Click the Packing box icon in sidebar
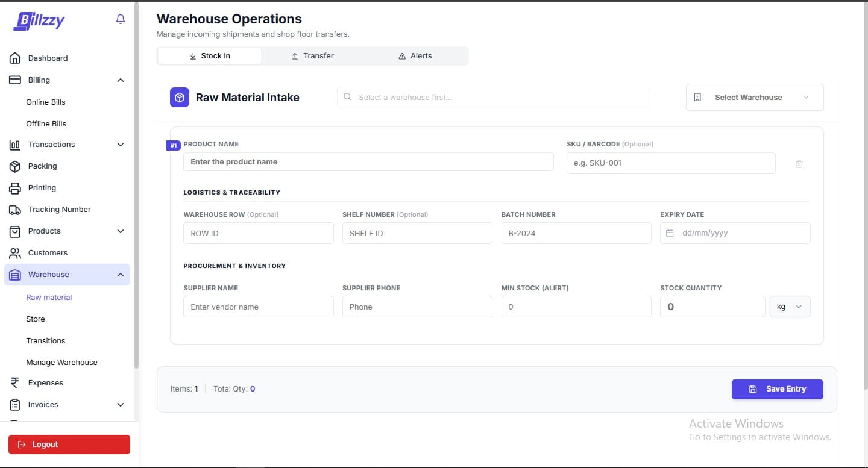Image resolution: width=868 pixels, height=468 pixels. 15,166
